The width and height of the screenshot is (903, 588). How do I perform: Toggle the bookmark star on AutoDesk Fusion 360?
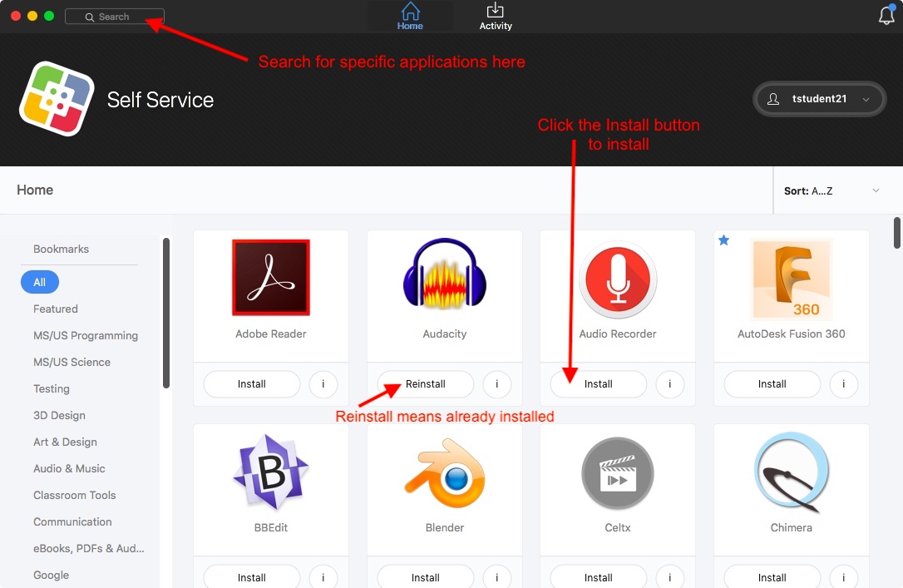tap(724, 240)
